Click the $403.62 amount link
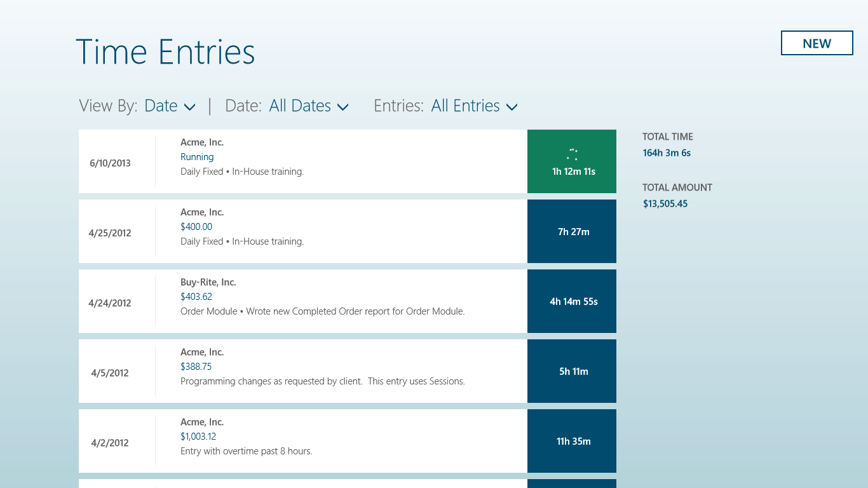Screen dimensions: 868x488 click(196, 297)
